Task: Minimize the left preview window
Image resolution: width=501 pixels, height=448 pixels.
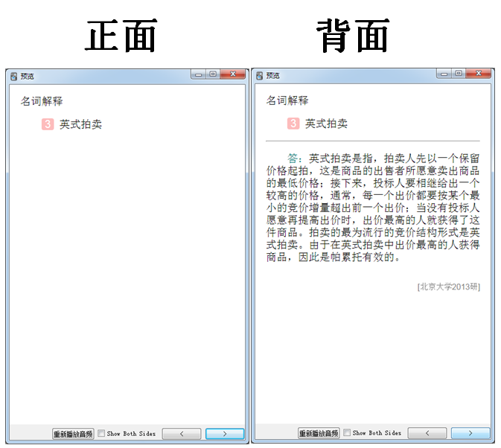Action: coord(199,74)
